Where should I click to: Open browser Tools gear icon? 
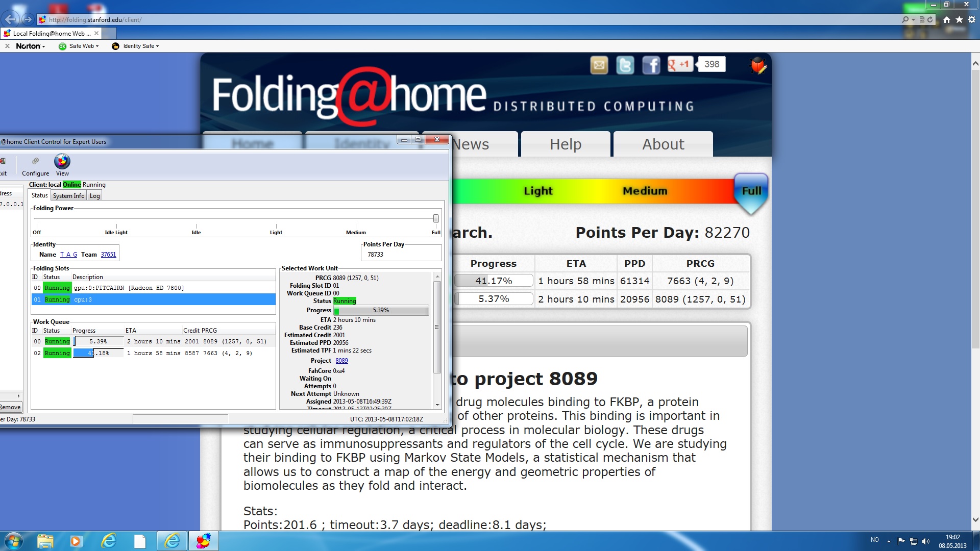tap(972, 19)
